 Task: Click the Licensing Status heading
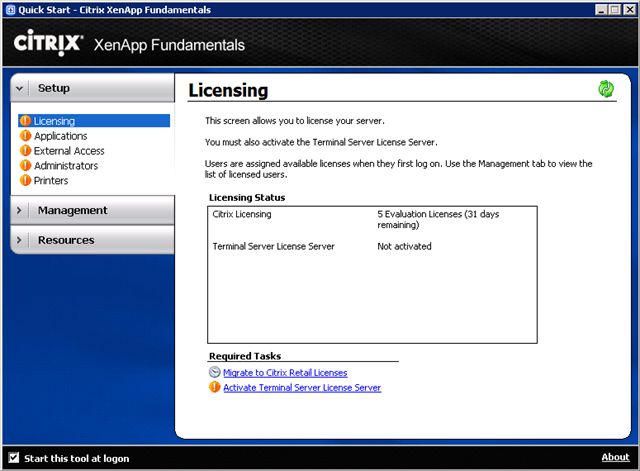[x=247, y=198]
